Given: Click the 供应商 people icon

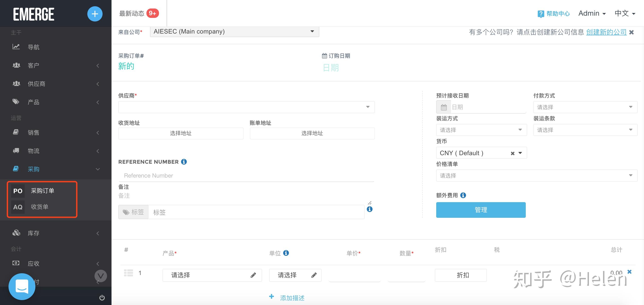Looking at the screenshot, I should coord(16,83).
